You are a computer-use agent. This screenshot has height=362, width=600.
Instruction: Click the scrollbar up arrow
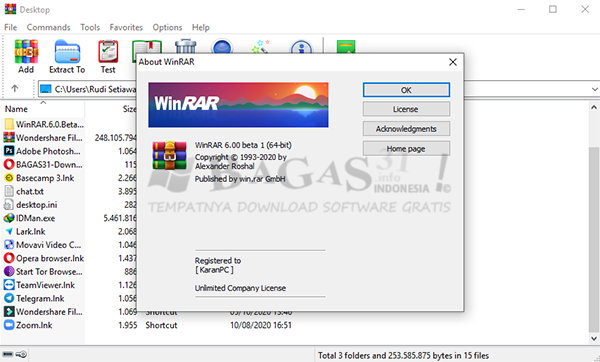594,107
